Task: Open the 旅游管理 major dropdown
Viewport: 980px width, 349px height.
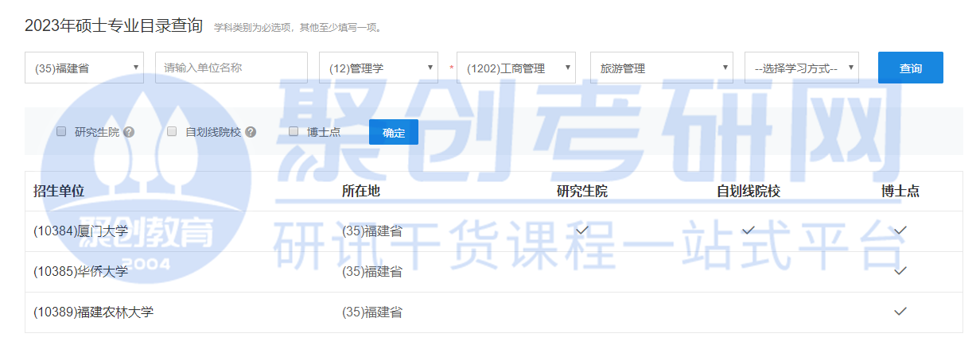Action: tap(662, 68)
